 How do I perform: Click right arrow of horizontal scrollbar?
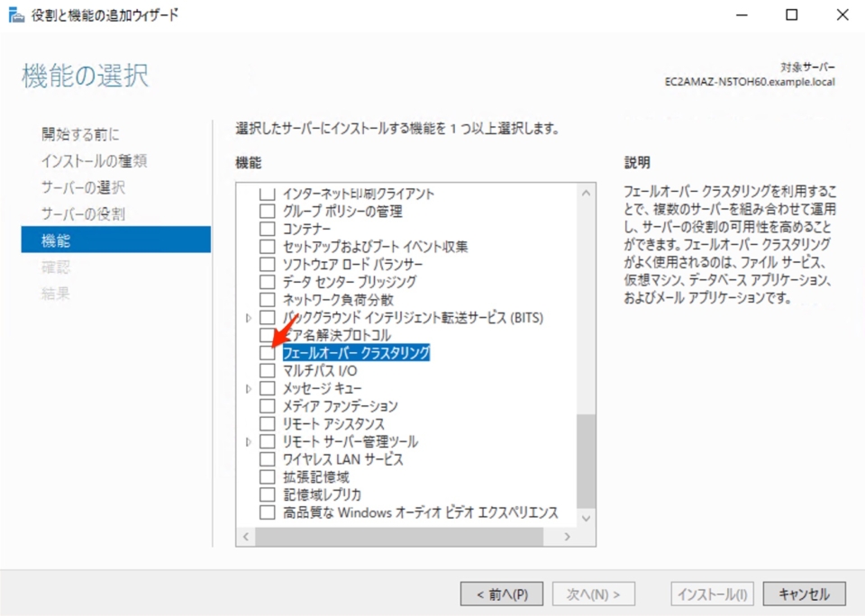click(567, 537)
